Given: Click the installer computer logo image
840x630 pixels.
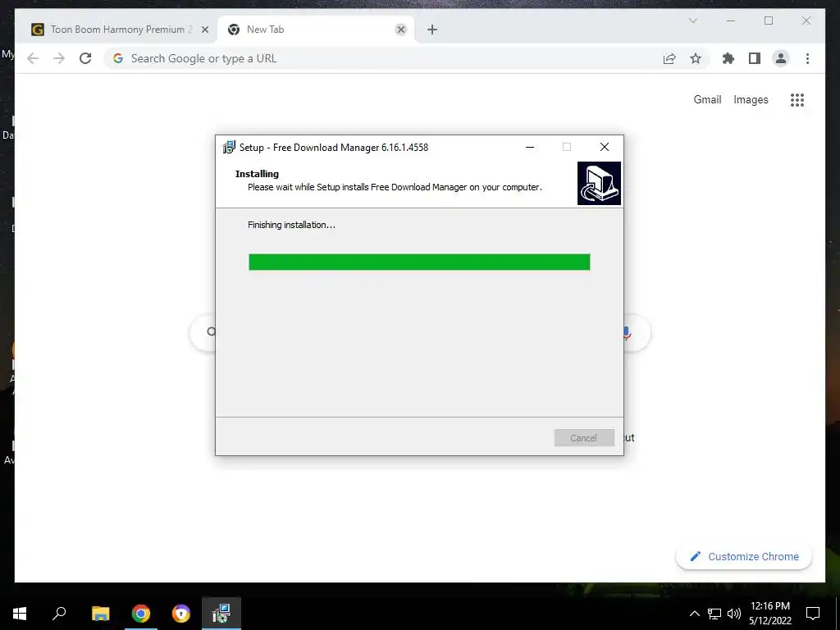Looking at the screenshot, I should (599, 183).
